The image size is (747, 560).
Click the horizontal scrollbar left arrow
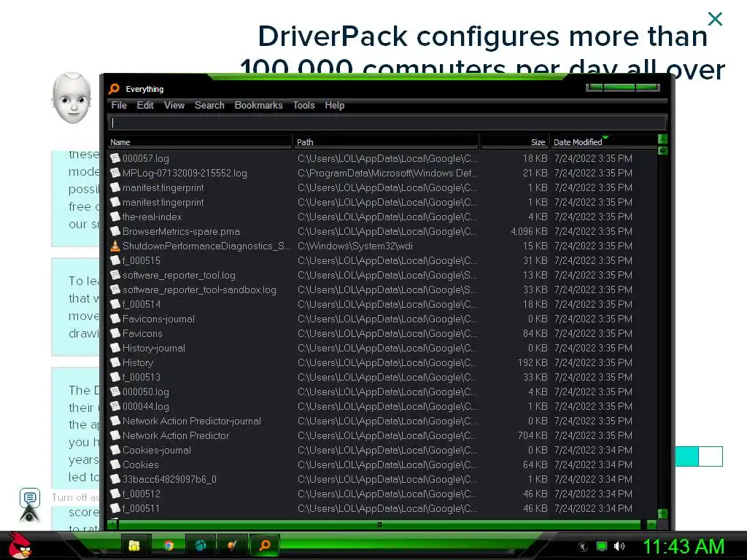(112, 524)
